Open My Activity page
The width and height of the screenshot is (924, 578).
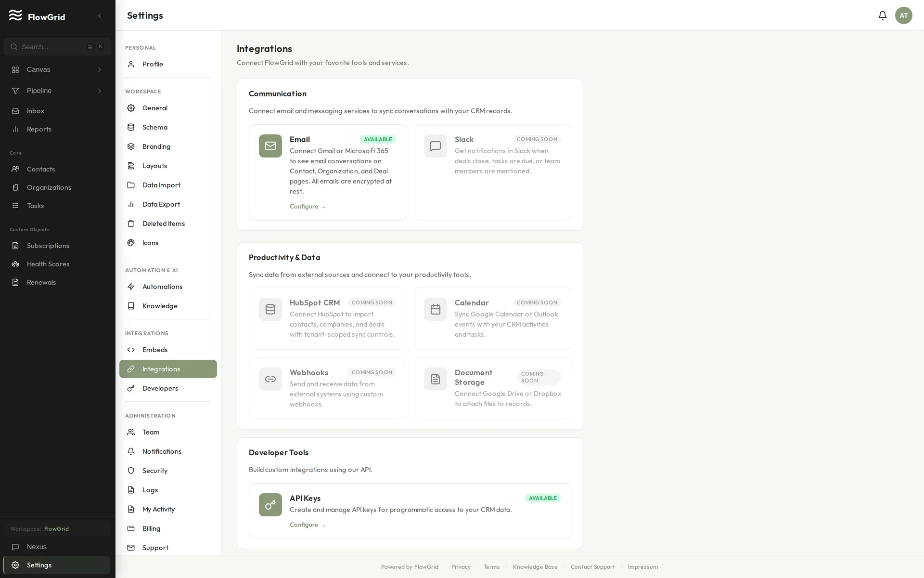(168, 509)
